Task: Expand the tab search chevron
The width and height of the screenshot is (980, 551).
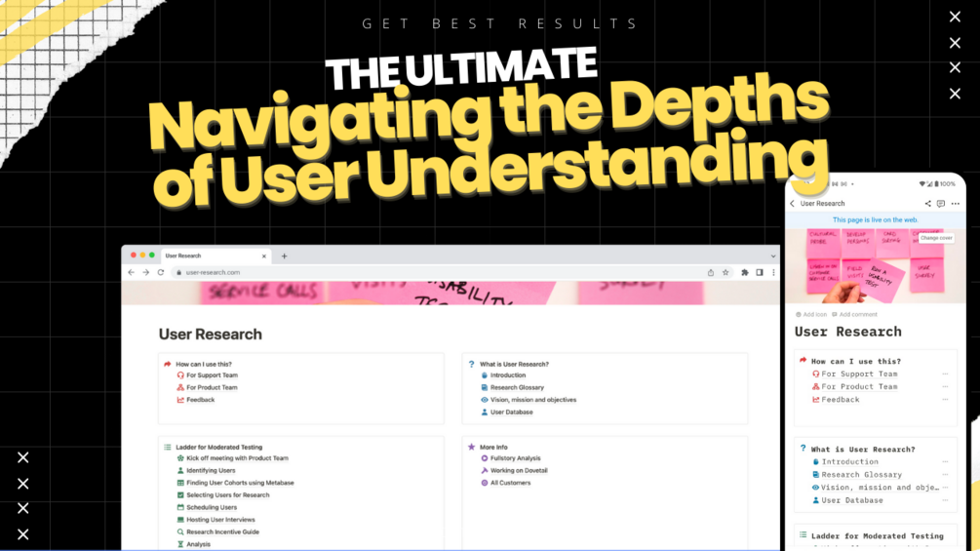Action: 773,256
